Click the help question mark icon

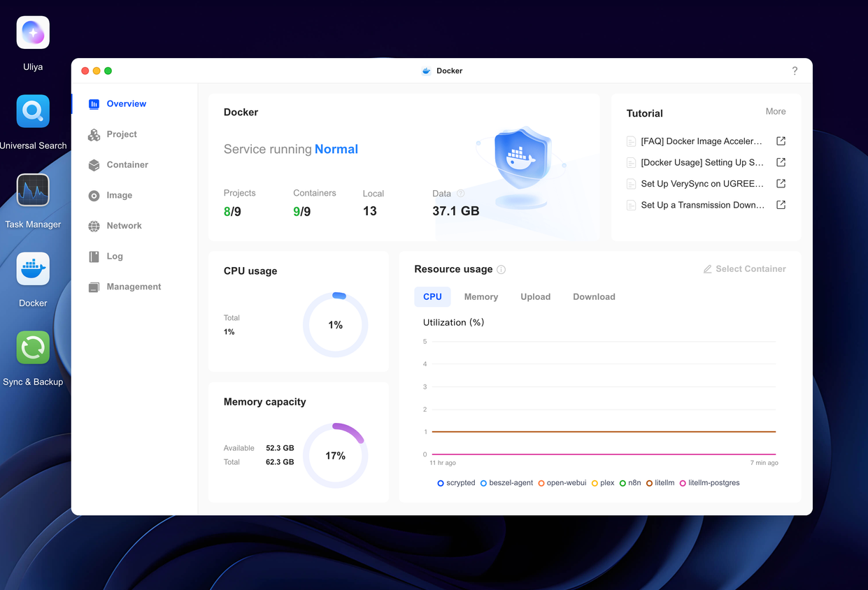coord(795,71)
